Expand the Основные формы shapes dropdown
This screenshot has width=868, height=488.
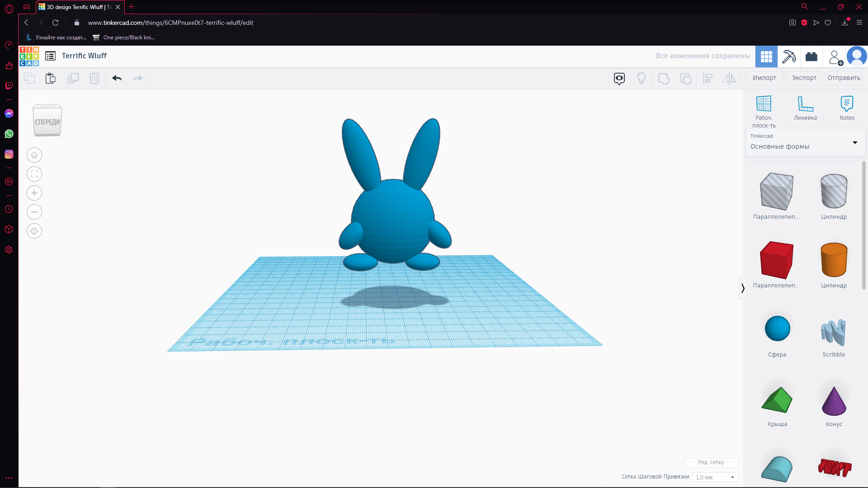[x=854, y=143]
